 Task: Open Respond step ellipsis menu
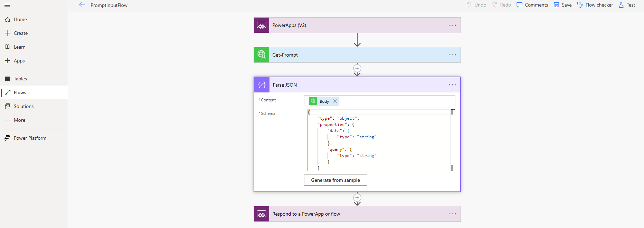453,214
